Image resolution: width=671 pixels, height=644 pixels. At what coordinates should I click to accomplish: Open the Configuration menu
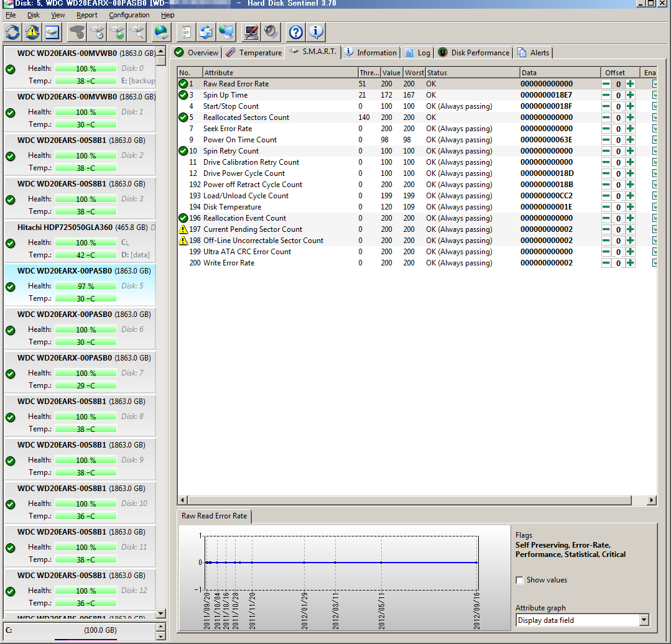click(129, 15)
